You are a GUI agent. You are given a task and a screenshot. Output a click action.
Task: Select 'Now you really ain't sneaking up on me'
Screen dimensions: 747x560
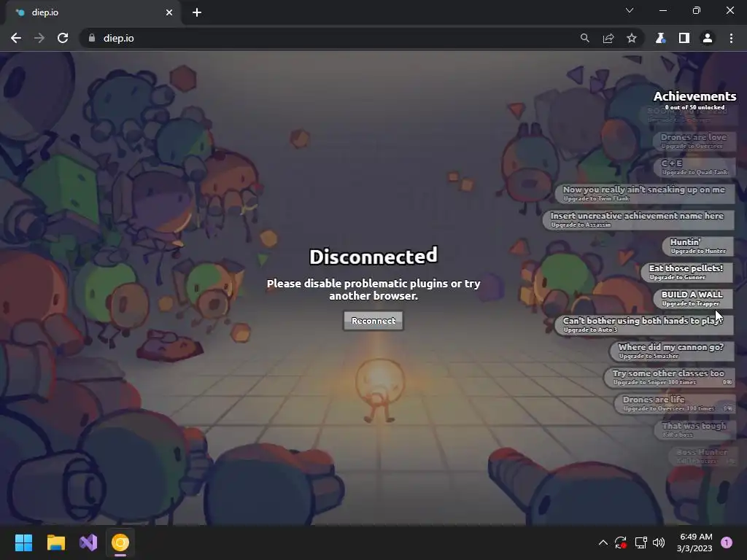pyautogui.click(x=644, y=193)
